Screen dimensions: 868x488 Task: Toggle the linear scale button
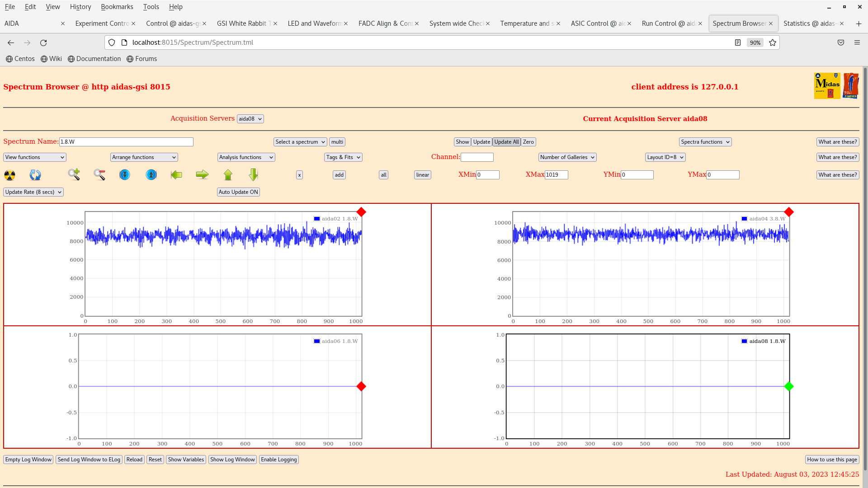[x=422, y=175]
